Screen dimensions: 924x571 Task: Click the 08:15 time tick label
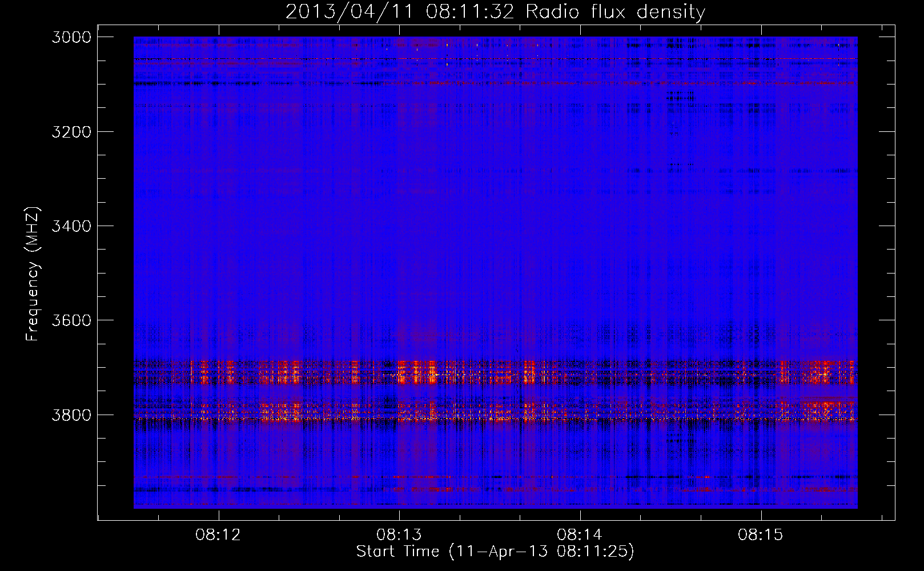(x=761, y=535)
